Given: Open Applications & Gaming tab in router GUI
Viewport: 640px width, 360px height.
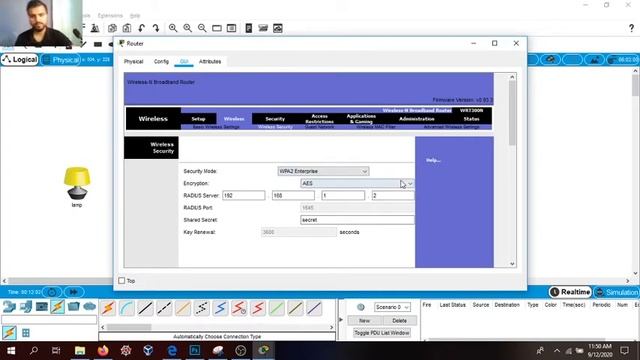Looking at the screenshot, I should [x=361, y=119].
